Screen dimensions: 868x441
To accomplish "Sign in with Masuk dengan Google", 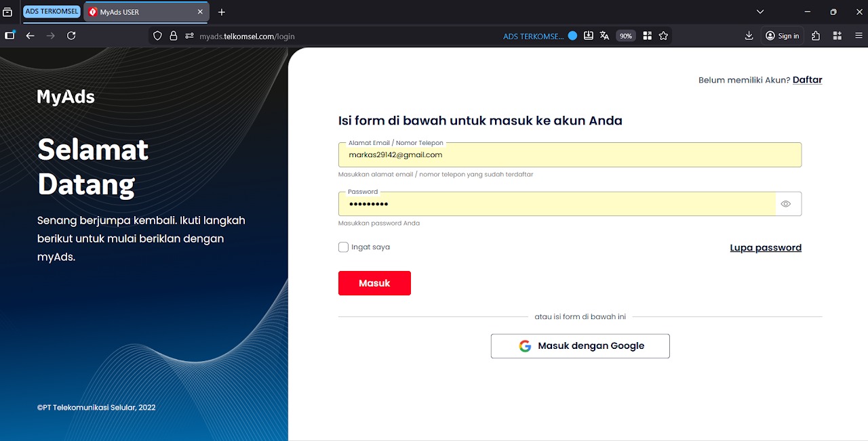I will (x=580, y=345).
